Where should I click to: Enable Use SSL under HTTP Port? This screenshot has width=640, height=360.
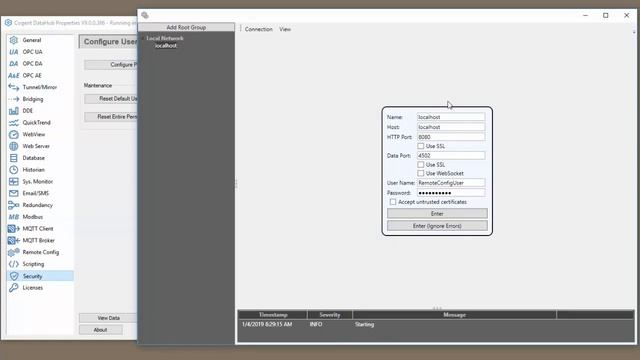(x=420, y=146)
